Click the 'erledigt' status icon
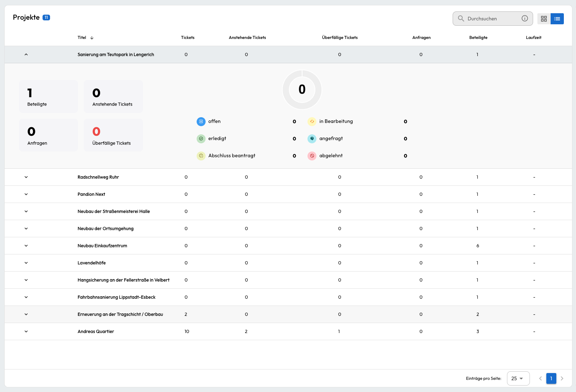The height and width of the screenshot is (392, 576). click(x=201, y=139)
